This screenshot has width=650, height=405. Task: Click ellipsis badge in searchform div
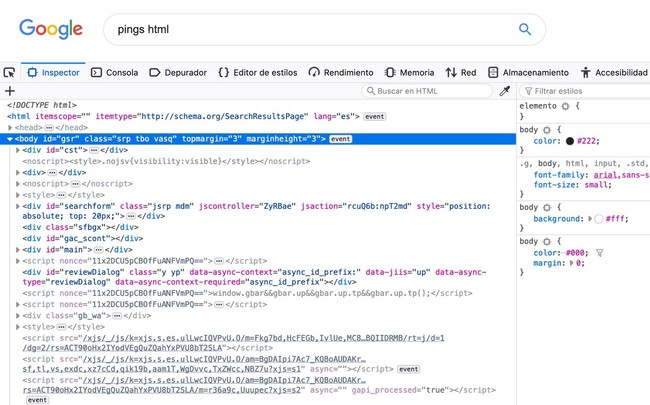[131, 216]
